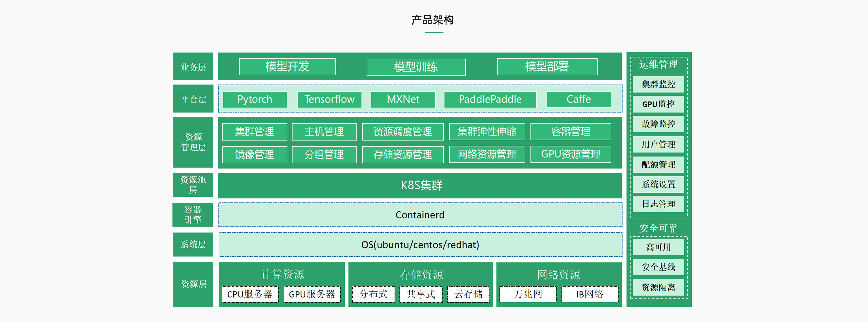Select the 业务层 layer label
The height and width of the screenshot is (322, 868).
pyautogui.click(x=193, y=67)
